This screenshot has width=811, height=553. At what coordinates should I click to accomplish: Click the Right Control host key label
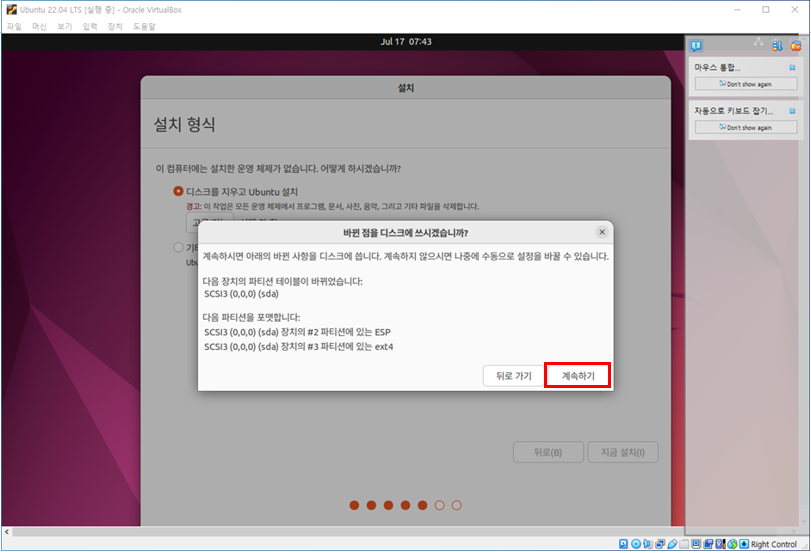pos(774,544)
